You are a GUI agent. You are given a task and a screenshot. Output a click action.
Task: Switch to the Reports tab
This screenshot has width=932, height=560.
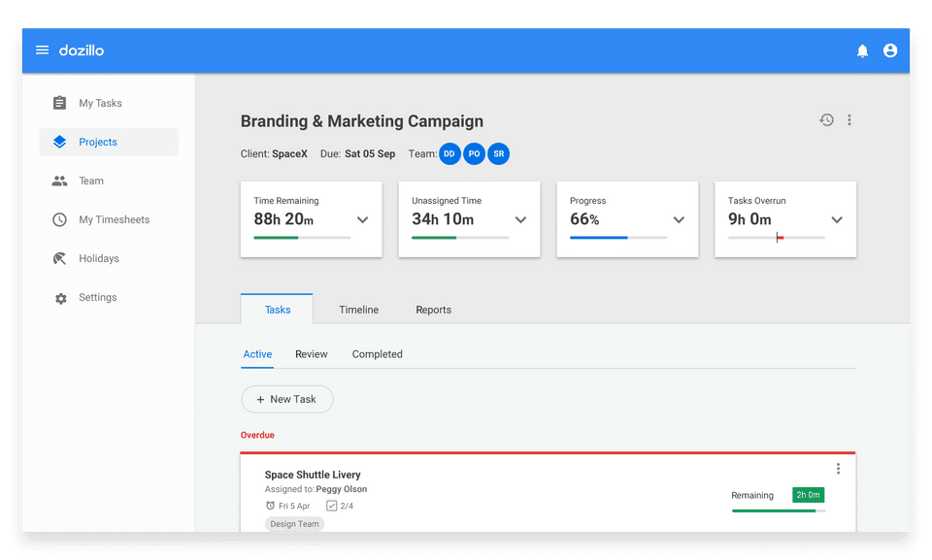click(x=433, y=310)
